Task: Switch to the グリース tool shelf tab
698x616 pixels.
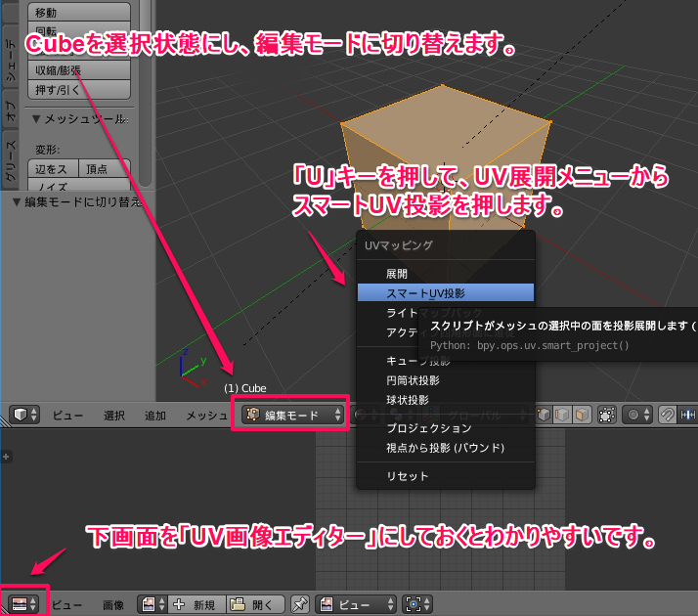Action: (x=10, y=159)
